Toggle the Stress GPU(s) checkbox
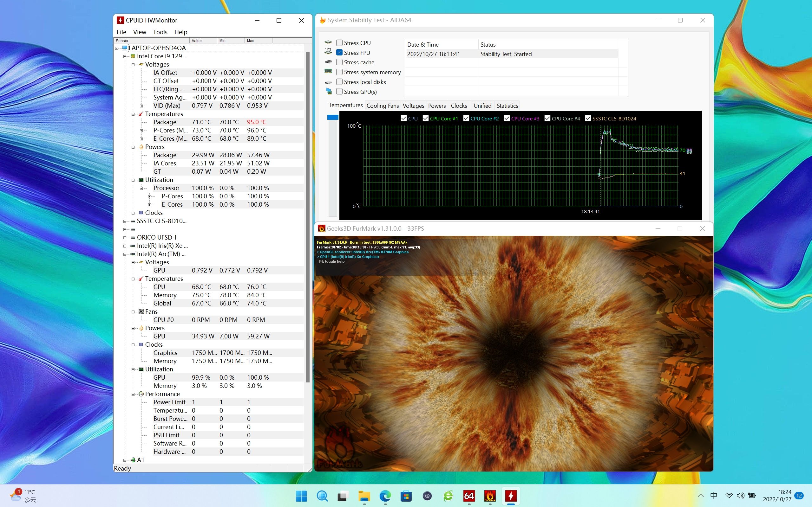This screenshot has width=812, height=507. point(340,92)
